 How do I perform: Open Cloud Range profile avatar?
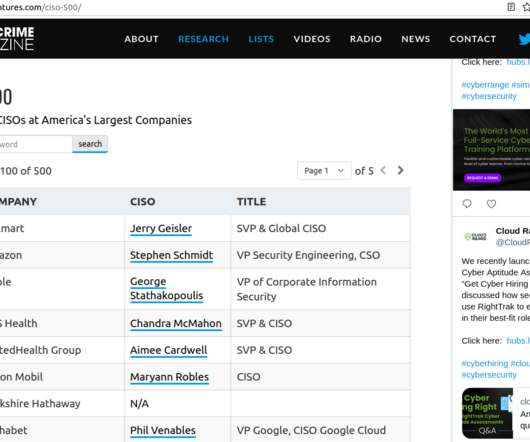point(475,237)
